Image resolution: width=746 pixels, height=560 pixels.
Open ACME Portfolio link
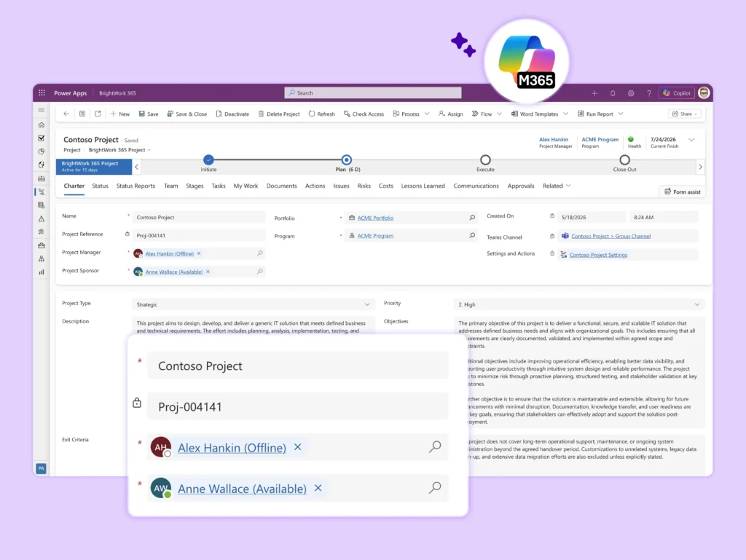375,218
